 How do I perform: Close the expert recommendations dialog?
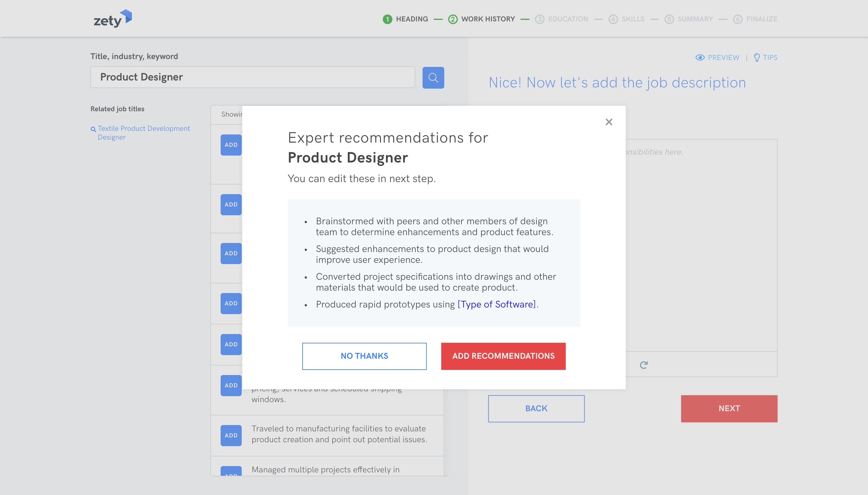point(609,122)
